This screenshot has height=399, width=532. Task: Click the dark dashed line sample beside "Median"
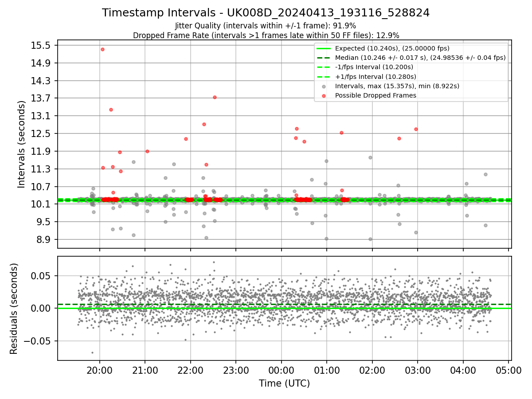tap(324, 58)
